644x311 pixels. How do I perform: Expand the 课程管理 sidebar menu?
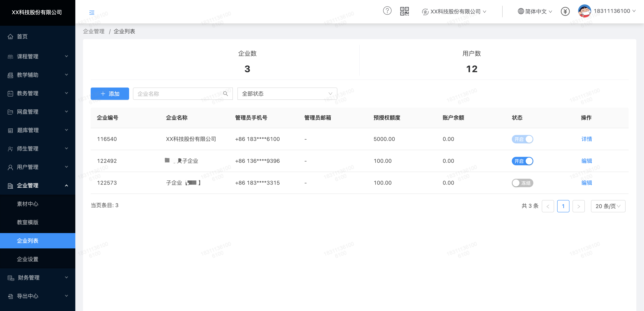click(x=37, y=56)
